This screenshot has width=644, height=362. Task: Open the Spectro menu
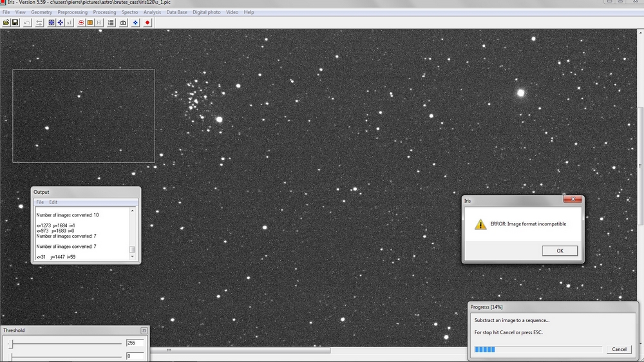[130, 12]
